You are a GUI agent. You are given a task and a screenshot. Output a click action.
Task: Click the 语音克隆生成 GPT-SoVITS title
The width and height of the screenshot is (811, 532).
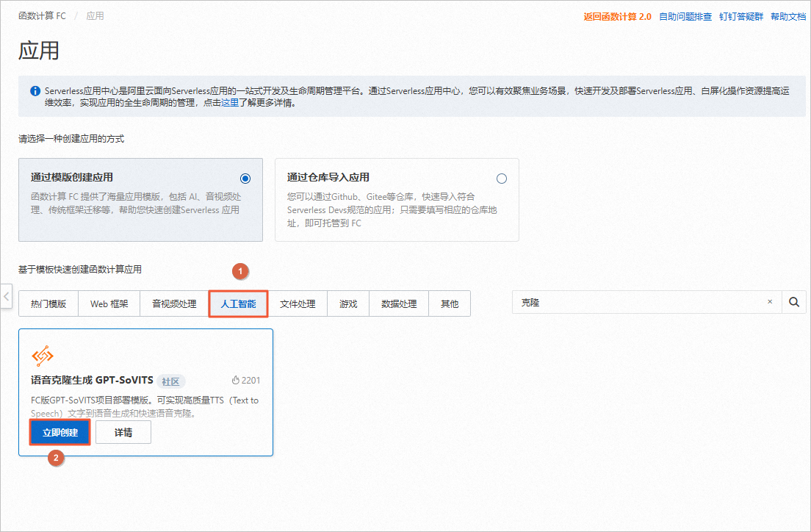92,381
